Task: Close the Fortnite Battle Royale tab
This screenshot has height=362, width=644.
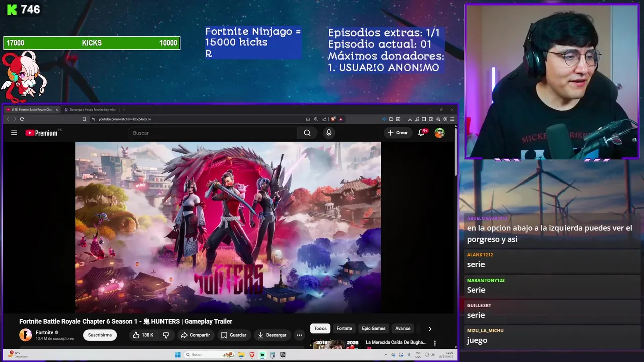Action: coord(57,109)
